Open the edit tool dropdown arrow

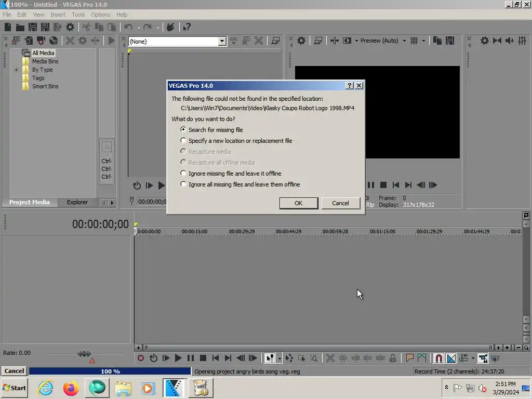point(279,358)
